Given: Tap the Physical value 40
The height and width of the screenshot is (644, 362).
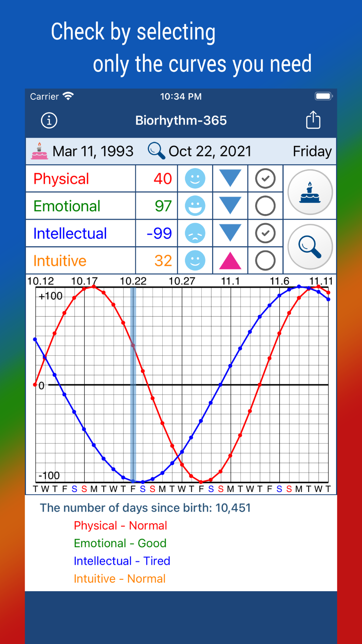Looking at the screenshot, I should click(163, 179).
